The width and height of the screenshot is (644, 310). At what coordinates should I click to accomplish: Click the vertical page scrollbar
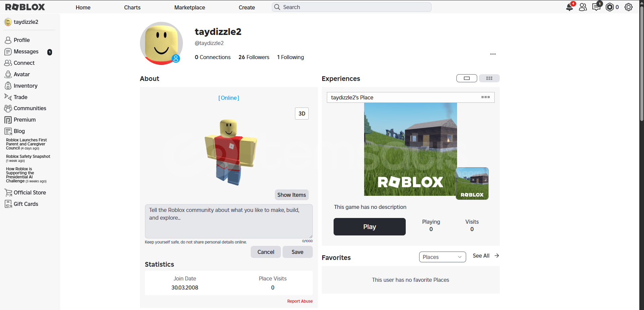coord(642,64)
